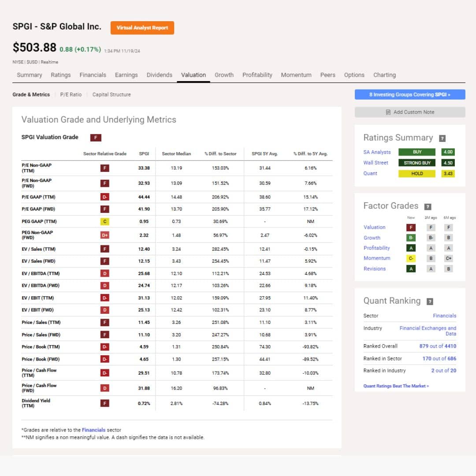
Task: Open the Revisions factor grade link
Action: [x=375, y=269]
